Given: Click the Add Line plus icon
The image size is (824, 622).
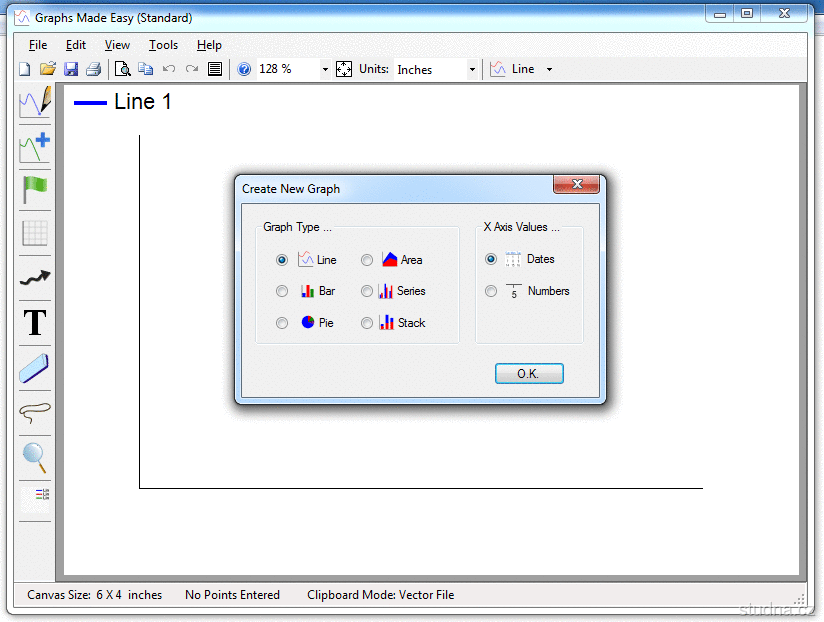Looking at the screenshot, I should coord(35,148).
